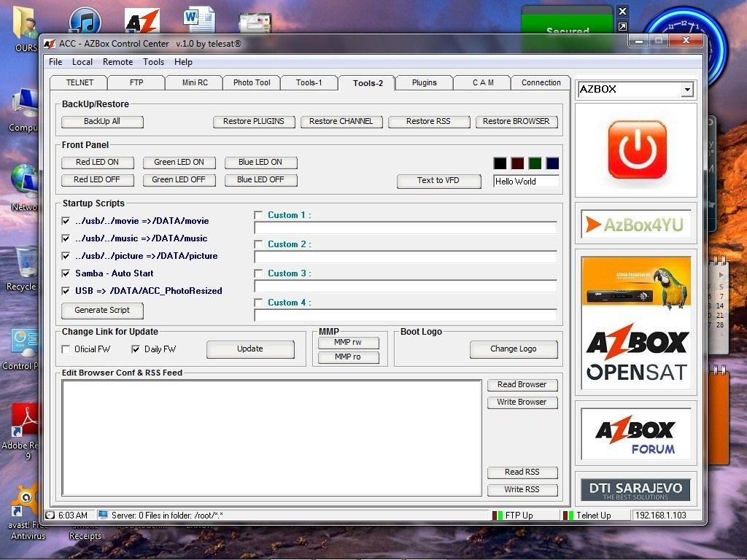This screenshot has width=747, height=560.
Task: Toggle the movie to /DATA/movie startup script
Action: tap(66, 221)
